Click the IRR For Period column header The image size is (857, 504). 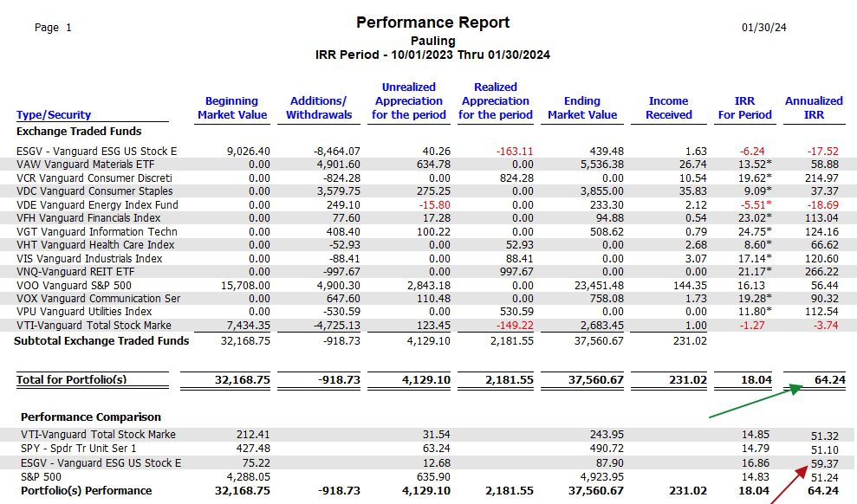[744, 107]
